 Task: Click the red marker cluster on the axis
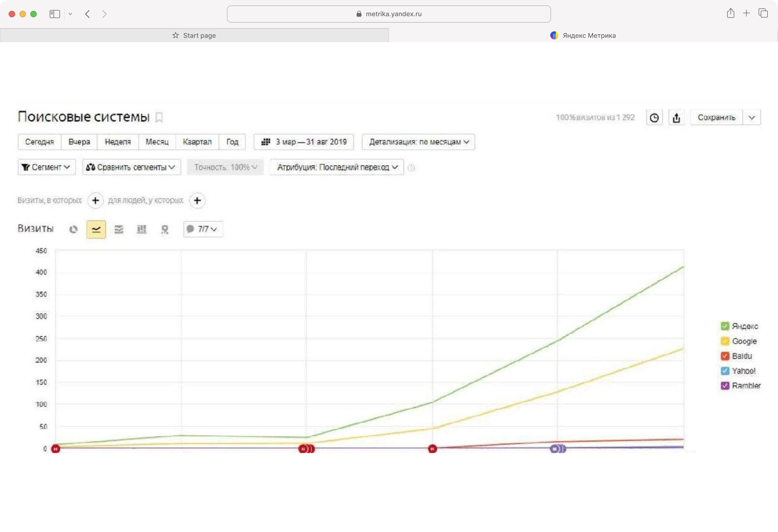click(307, 449)
